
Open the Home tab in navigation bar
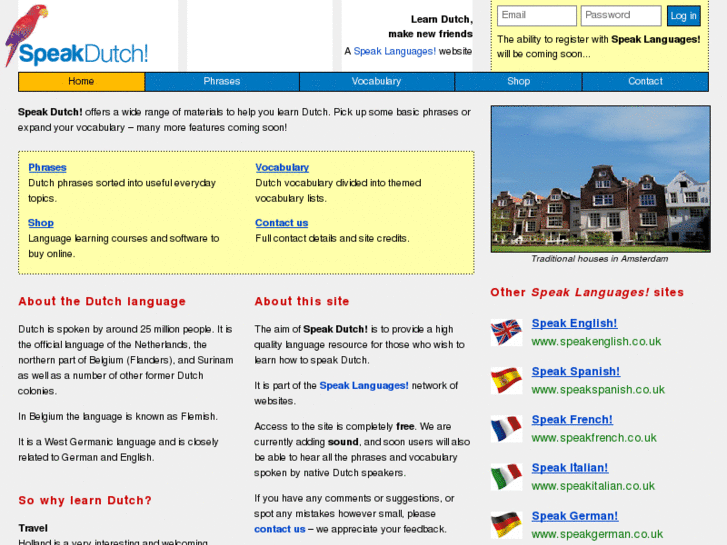(81, 82)
